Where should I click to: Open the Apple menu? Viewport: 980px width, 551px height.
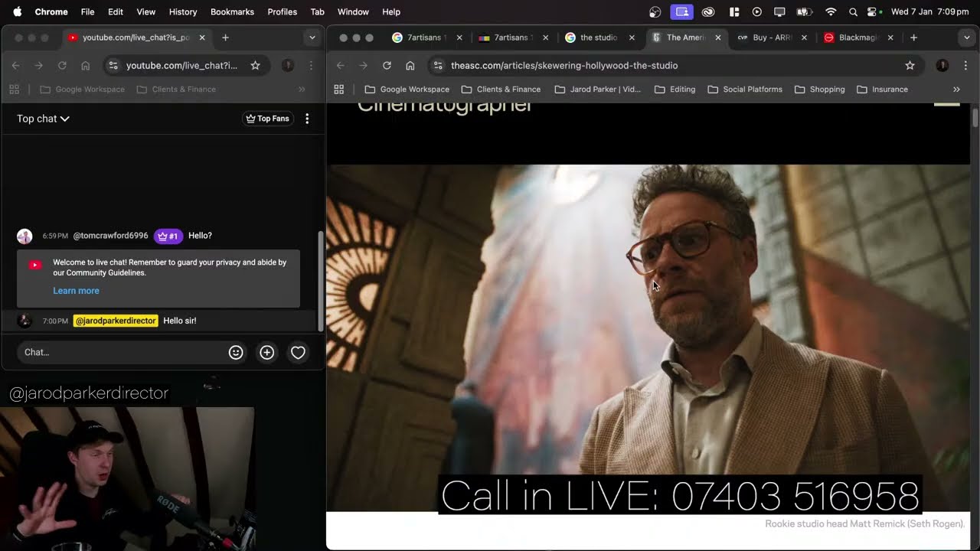tap(17, 11)
